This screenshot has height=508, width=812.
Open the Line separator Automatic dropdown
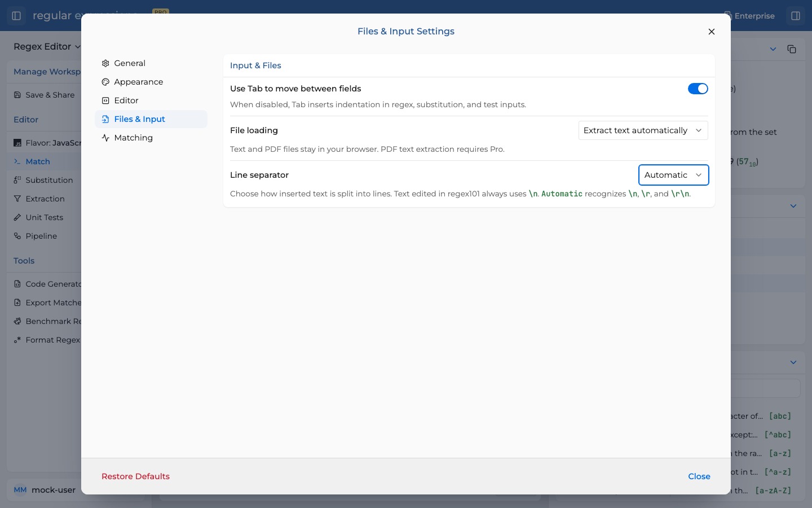(674, 175)
